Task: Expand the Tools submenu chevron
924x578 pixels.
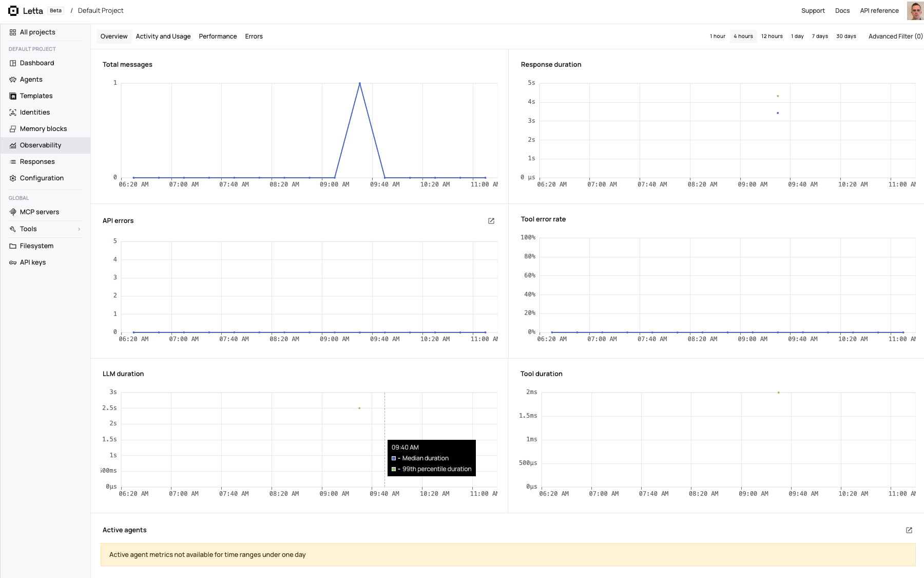Action: click(x=79, y=229)
